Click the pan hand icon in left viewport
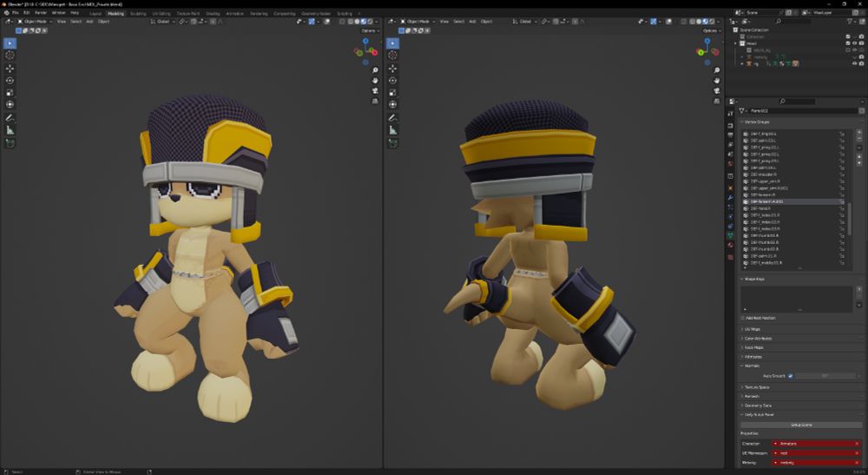Screen dimensions: 868x475 (x=375, y=80)
